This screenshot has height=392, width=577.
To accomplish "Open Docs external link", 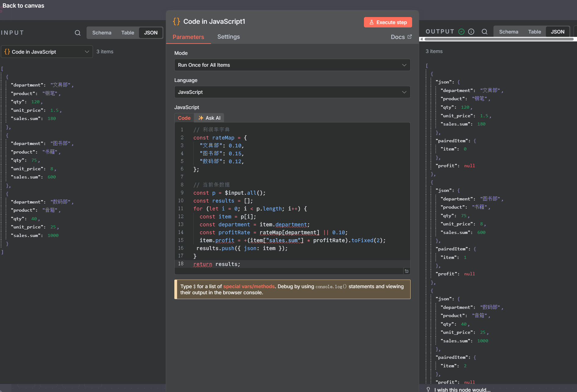I will click(x=401, y=37).
